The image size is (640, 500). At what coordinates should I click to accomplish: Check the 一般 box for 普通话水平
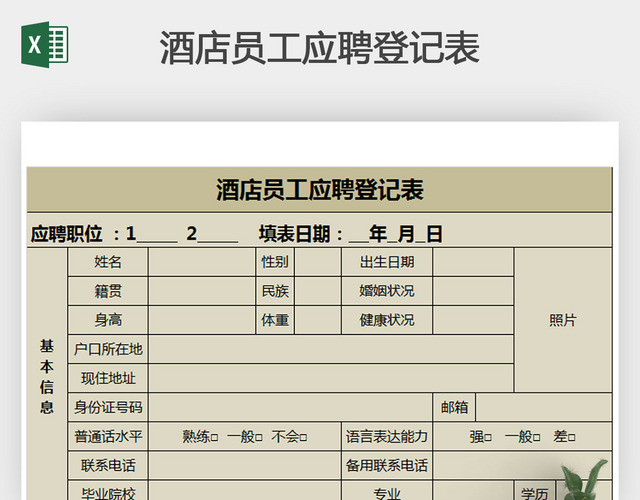(x=259, y=438)
